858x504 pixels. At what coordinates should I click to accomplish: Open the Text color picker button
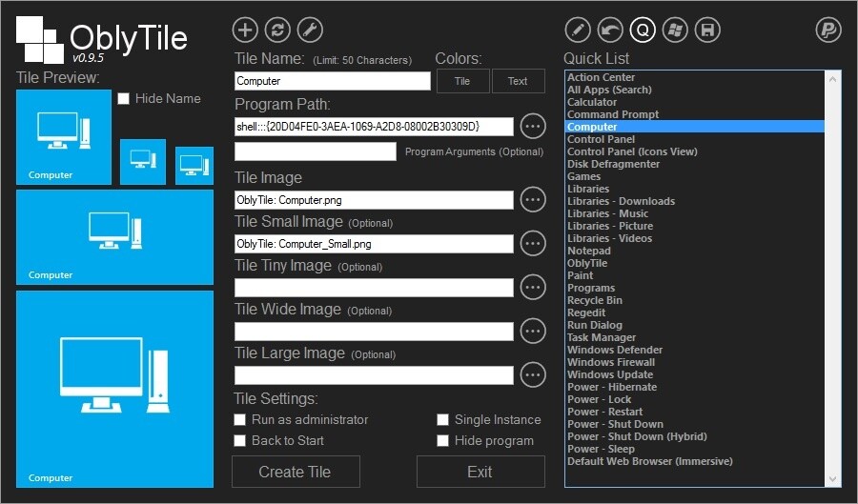[519, 81]
